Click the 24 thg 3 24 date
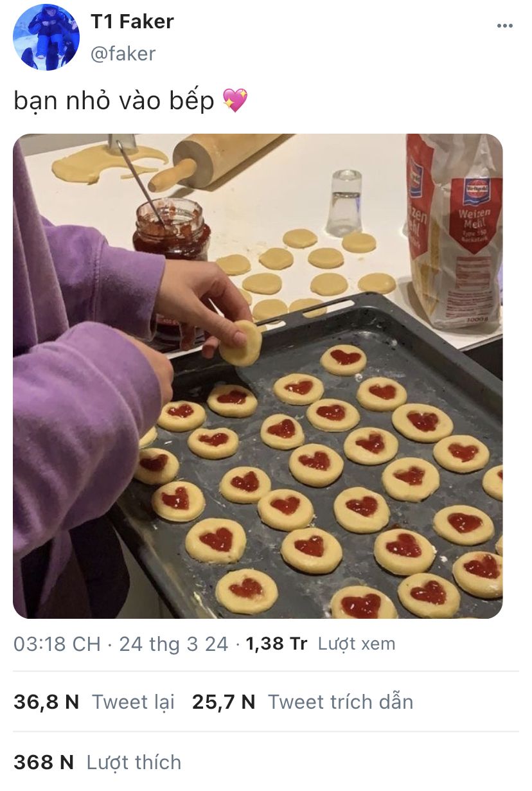532x791 pixels. click(x=173, y=644)
